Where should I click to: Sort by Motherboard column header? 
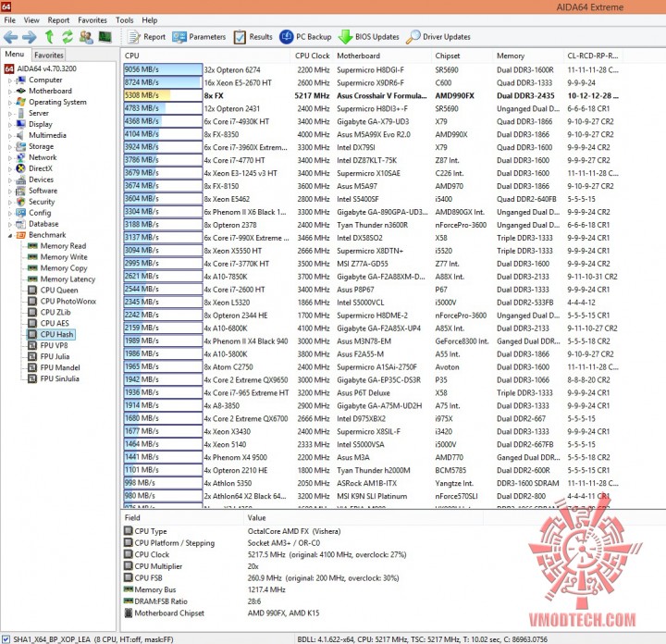pos(382,56)
